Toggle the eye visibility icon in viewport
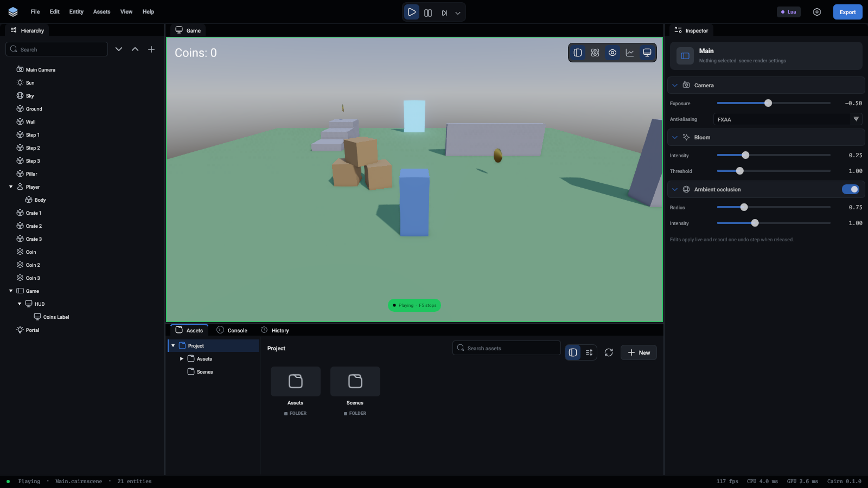 click(x=612, y=53)
